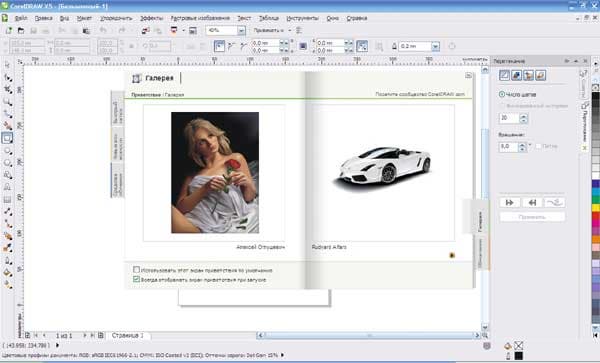
Task: Open the zoom level dropdown
Action: (241, 31)
